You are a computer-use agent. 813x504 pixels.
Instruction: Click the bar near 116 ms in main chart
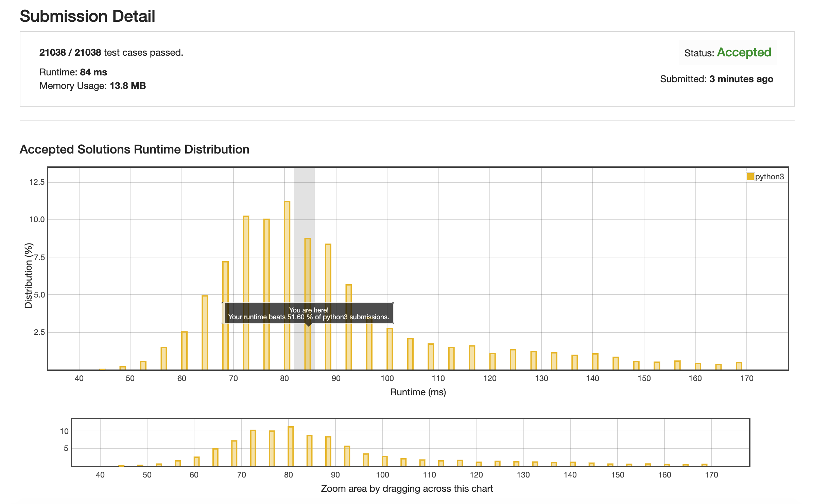coord(472,358)
